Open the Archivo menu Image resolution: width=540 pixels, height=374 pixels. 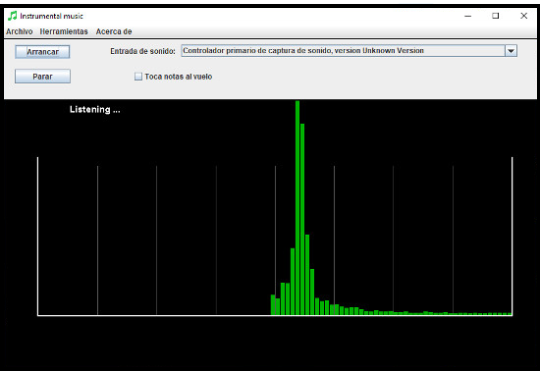pos(19,31)
